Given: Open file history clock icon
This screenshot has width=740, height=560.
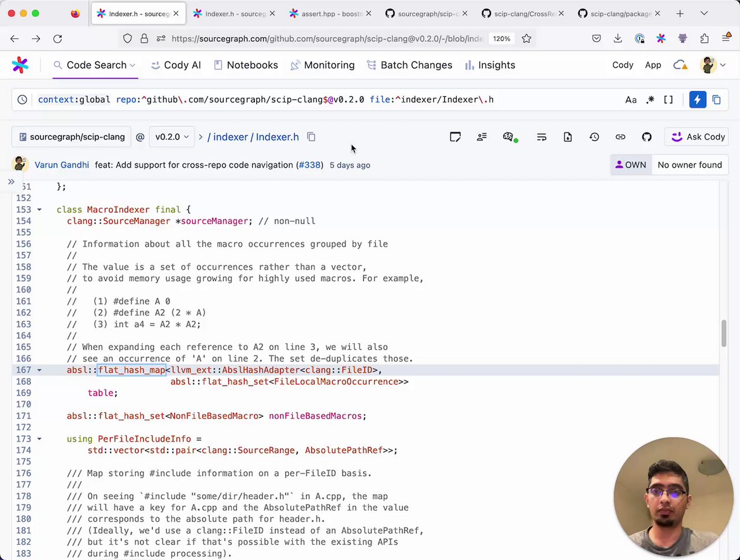Looking at the screenshot, I should 594,137.
